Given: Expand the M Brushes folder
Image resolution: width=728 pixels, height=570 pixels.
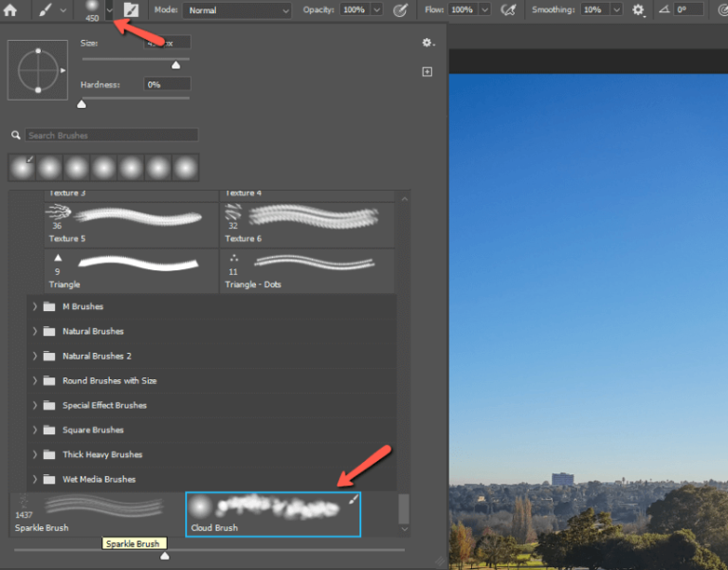Looking at the screenshot, I should coord(35,306).
